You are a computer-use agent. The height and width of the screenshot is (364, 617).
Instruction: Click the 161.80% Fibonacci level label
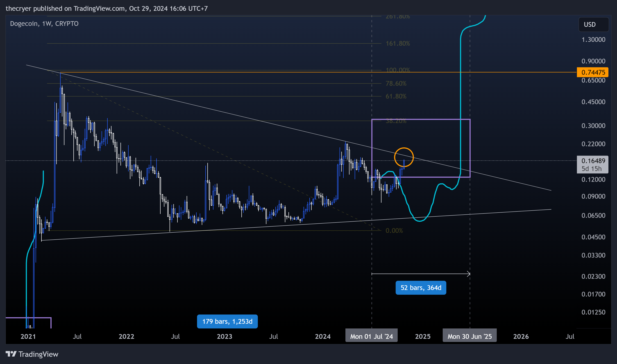pyautogui.click(x=398, y=43)
